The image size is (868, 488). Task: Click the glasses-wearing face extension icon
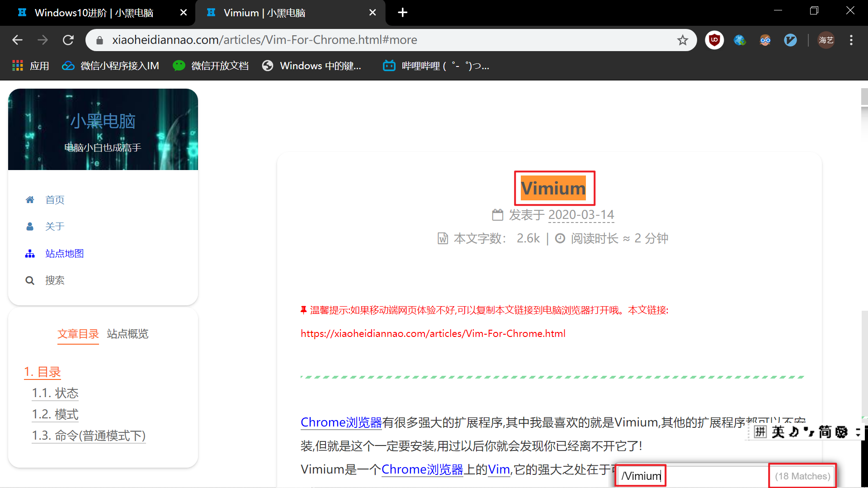pos(765,40)
